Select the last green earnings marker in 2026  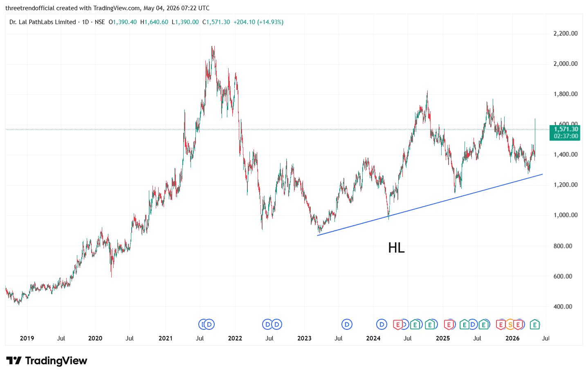(x=534, y=325)
